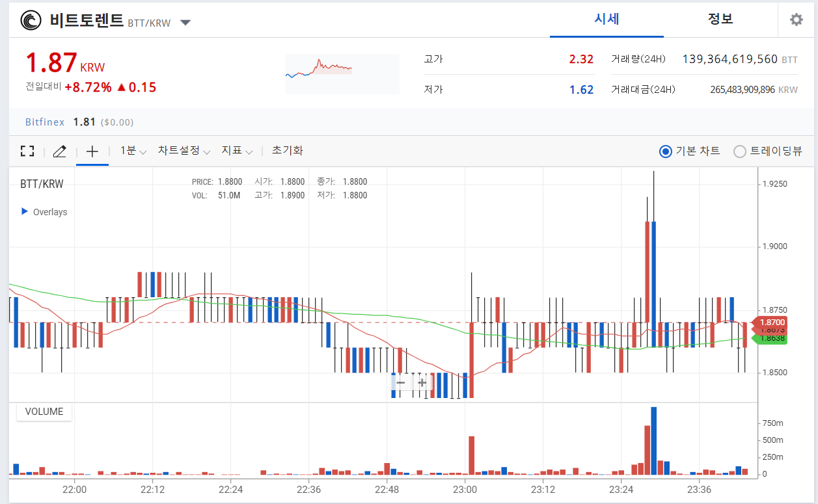Click the Bitfinex price 1.81
The height and width of the screenshot is (504, 818).
click(x=85, y=122)
